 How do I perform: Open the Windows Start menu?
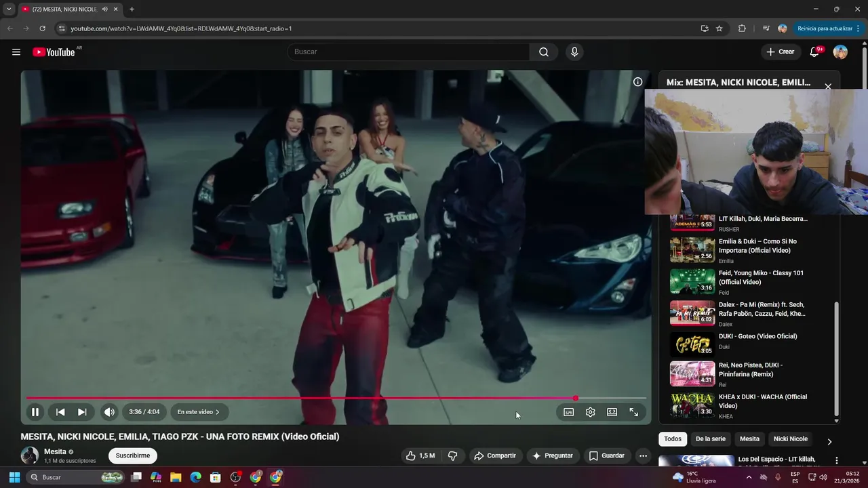click(x=14, y=477)
